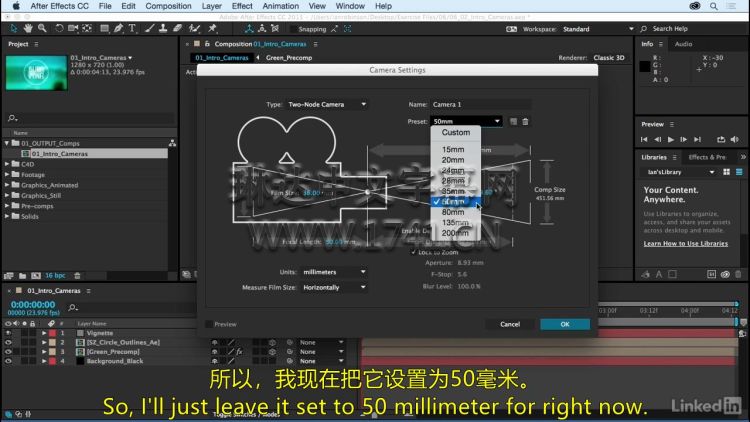
Task: Select the Eraser tool
Action: [177, 29]
